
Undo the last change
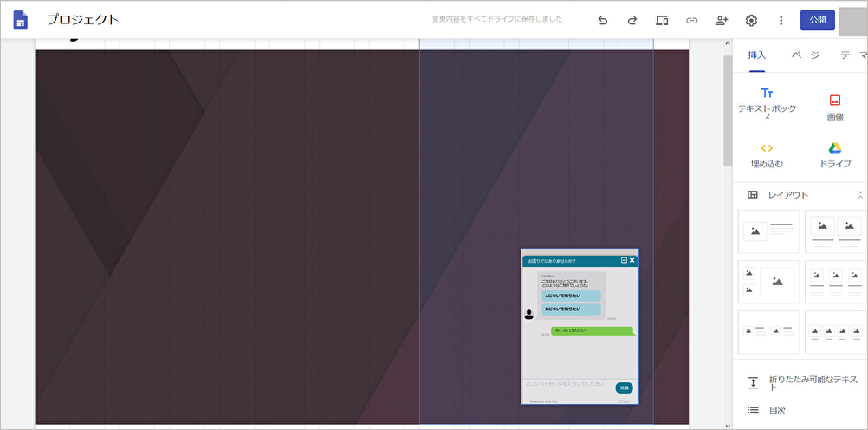[603, 21]
